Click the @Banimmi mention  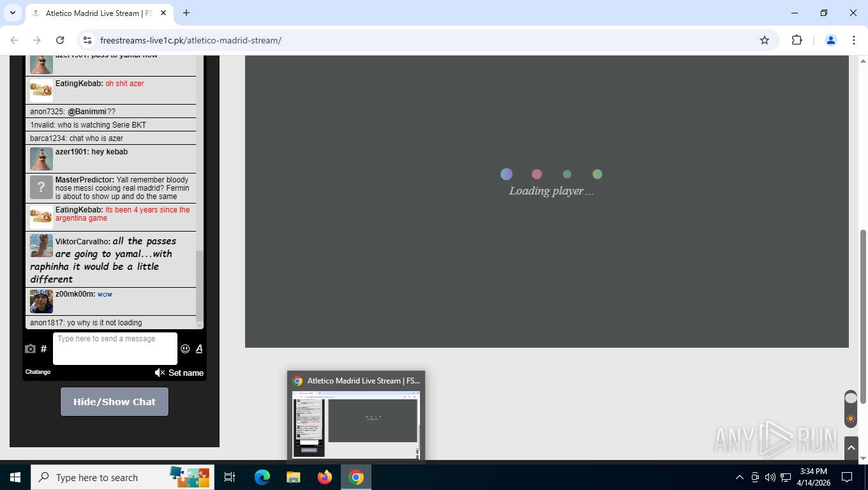pyautogui.click(x=87, y=112)
